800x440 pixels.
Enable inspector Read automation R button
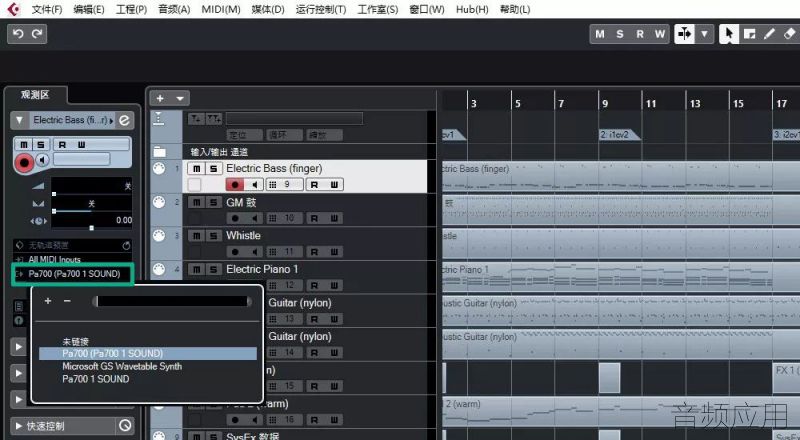[62, 145]
